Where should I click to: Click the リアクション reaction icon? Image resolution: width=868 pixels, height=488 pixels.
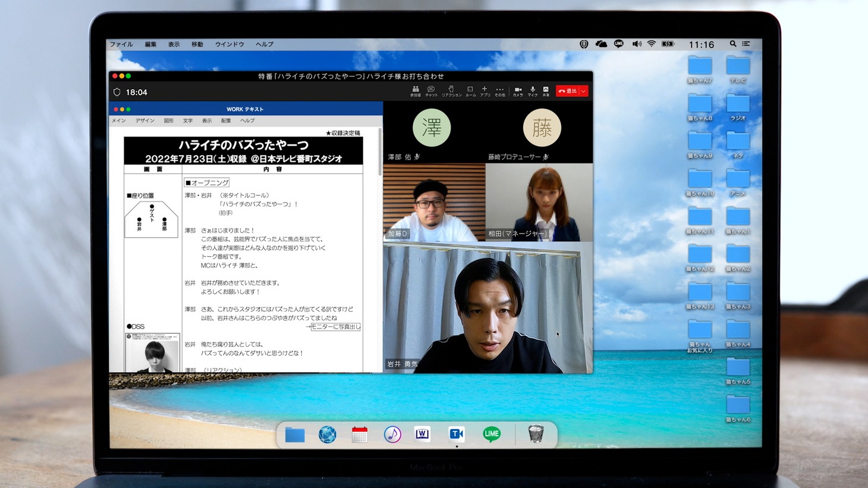(x=451, y=90)
